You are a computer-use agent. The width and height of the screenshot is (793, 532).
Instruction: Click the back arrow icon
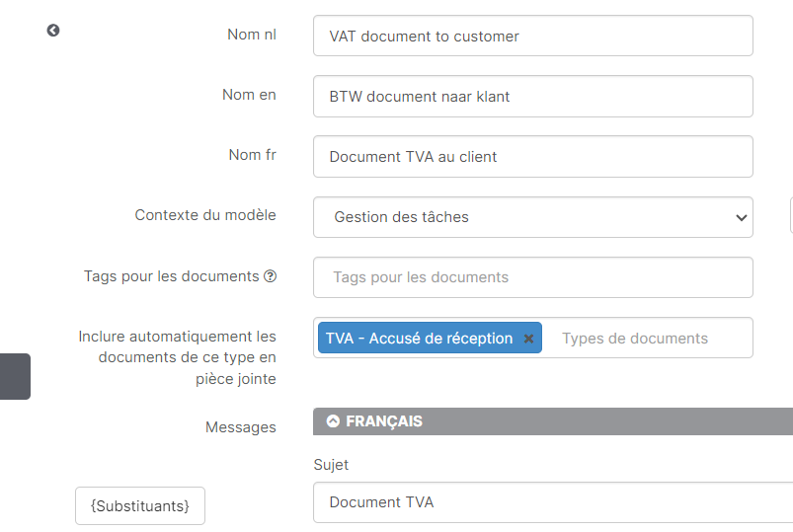click(53, 31)
